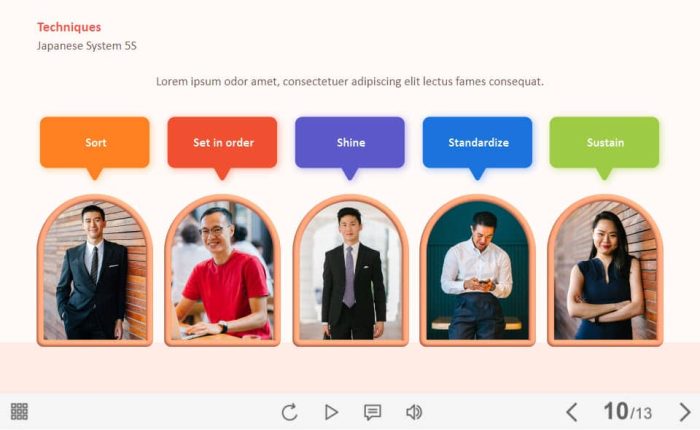Click the 10/13 slide counter

point(628,411)
